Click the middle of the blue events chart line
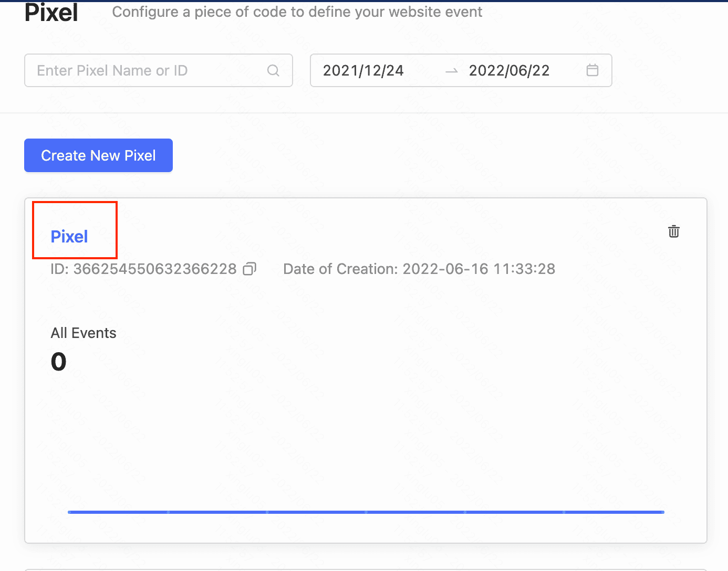Screen dimensions: 728x571 point(366,512)
